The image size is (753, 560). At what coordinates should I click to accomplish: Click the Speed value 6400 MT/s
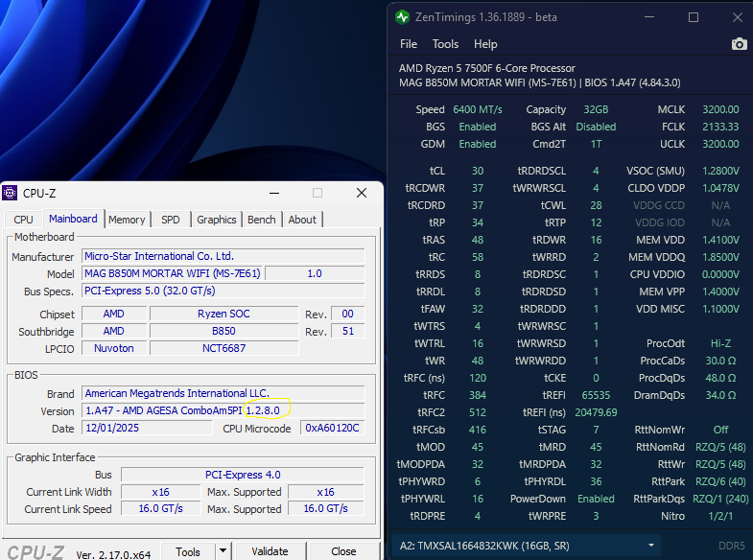(478, 109)
